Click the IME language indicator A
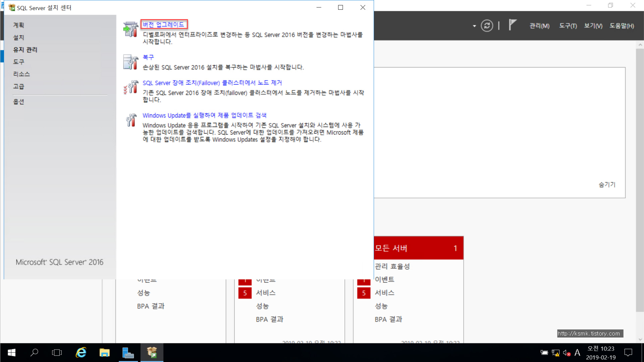 [x=577, y=353]
